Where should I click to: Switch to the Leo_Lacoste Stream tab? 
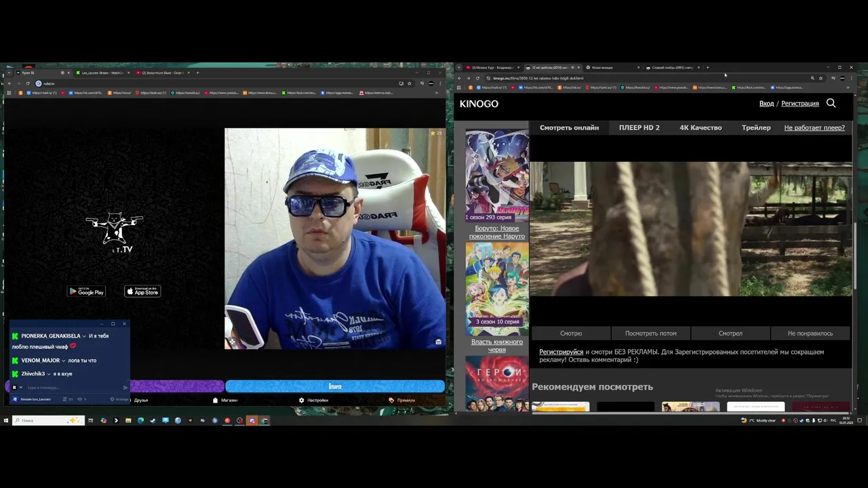click(102, 73)
